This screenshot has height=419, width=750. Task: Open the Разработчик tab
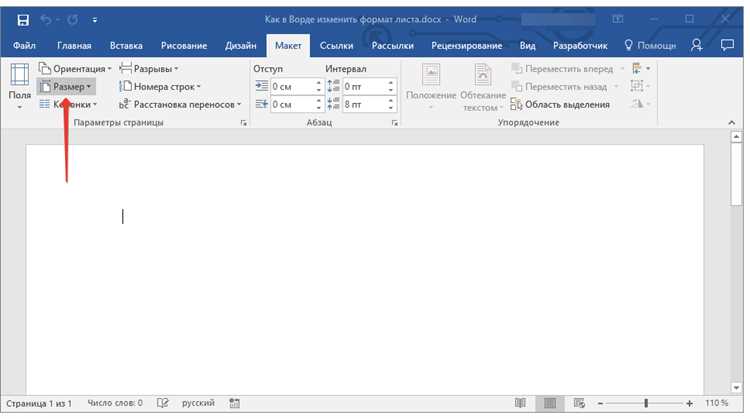pyautogui.click(x=580, y=45)
